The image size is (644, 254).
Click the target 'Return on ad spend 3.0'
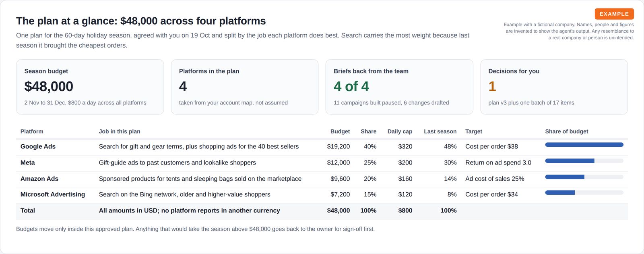pyautogui.click(x=498, y=162)
